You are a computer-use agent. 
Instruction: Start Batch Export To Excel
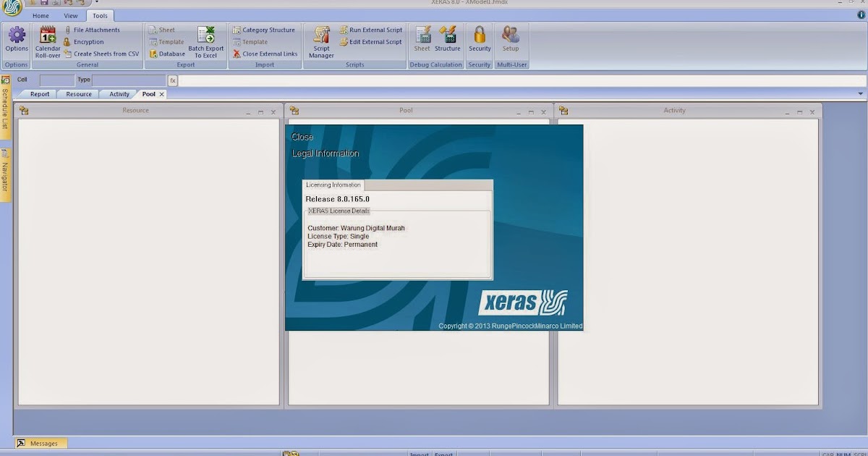tap(206, 42)
